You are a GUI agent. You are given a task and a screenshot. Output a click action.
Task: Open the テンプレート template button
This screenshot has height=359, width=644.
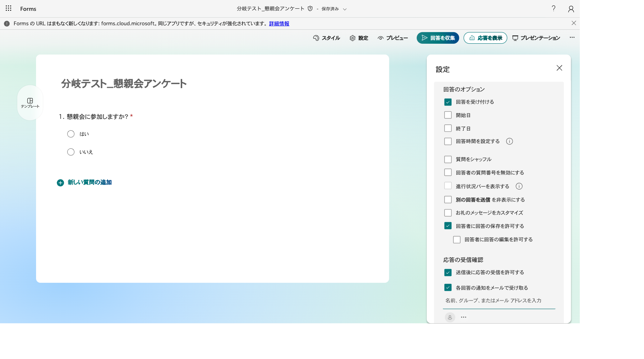pos(30,103)
